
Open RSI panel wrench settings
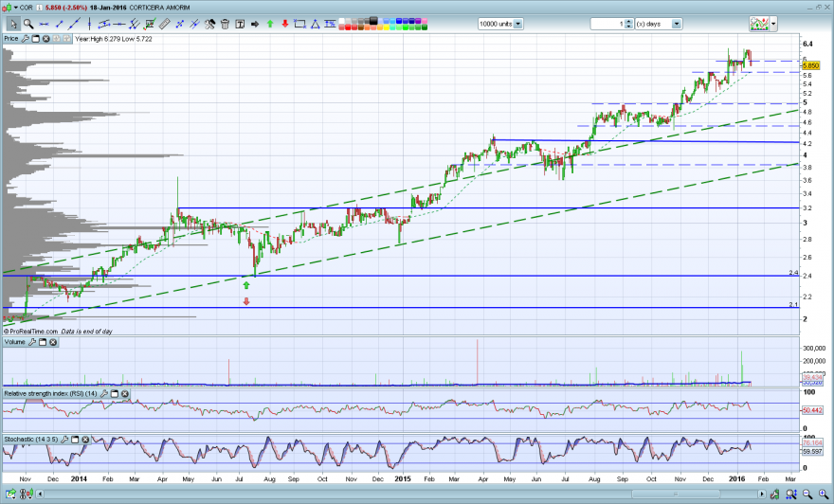(x=104, y=394)
